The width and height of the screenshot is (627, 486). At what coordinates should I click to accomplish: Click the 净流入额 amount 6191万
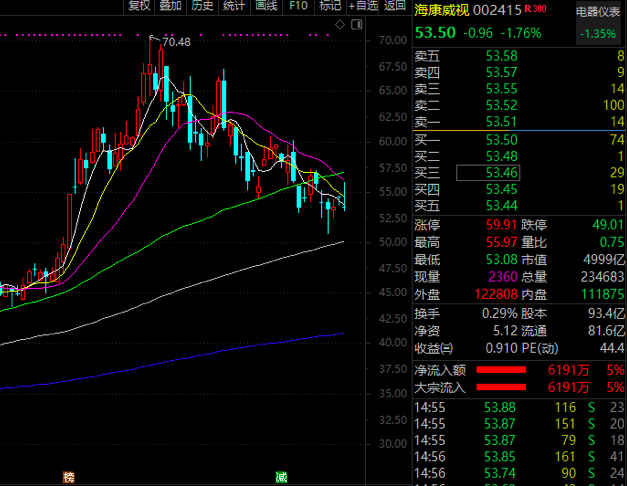pyautogui.click(x=569, y=370)
